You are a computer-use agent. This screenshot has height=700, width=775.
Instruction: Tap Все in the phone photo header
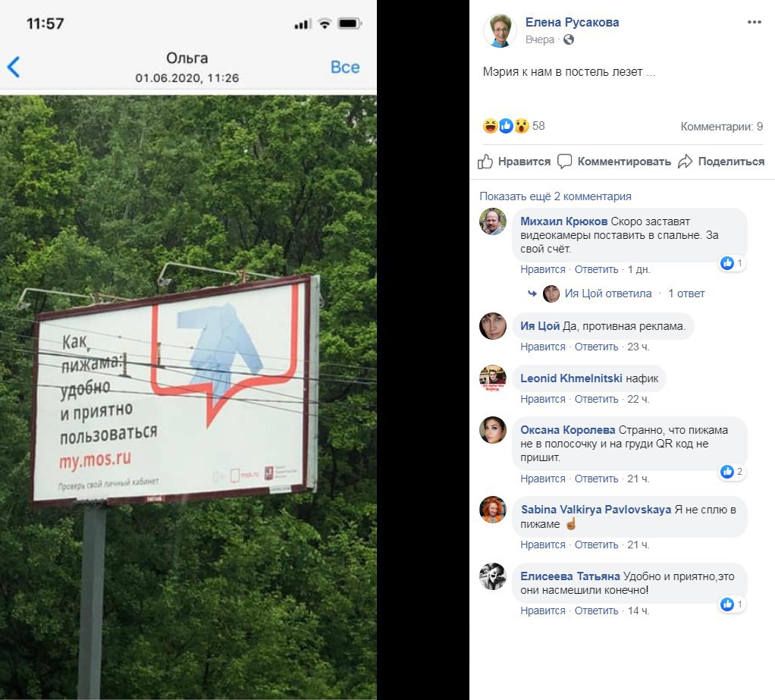click(x=345, y=67)
